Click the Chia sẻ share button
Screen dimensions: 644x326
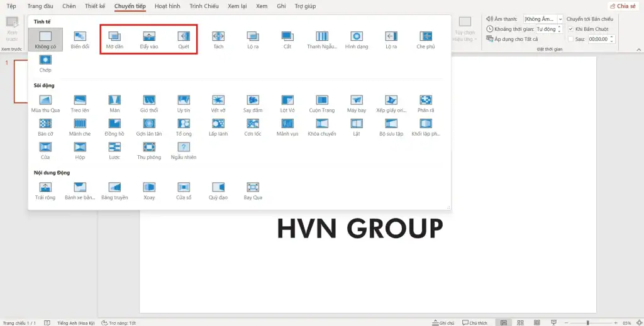point(623,6)
